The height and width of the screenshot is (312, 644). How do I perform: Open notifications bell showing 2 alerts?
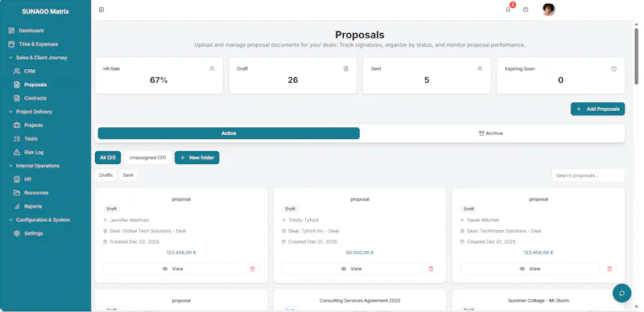click(x=508, y=10)
